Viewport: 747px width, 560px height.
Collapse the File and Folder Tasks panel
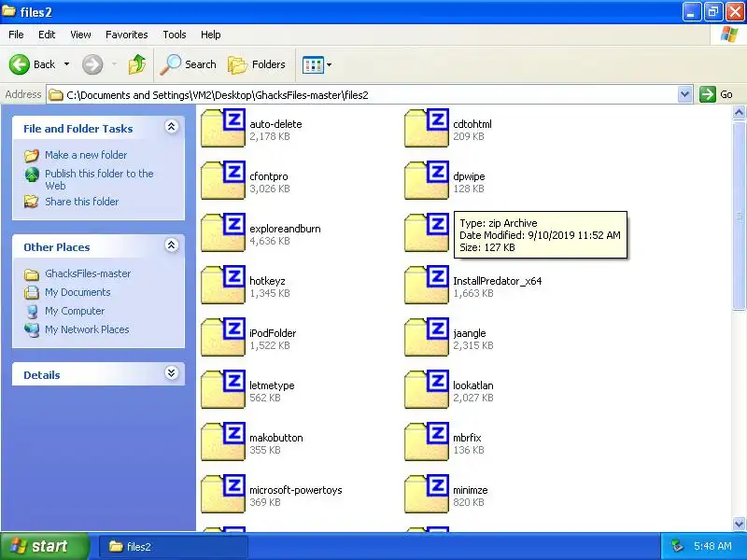point(172,127)
